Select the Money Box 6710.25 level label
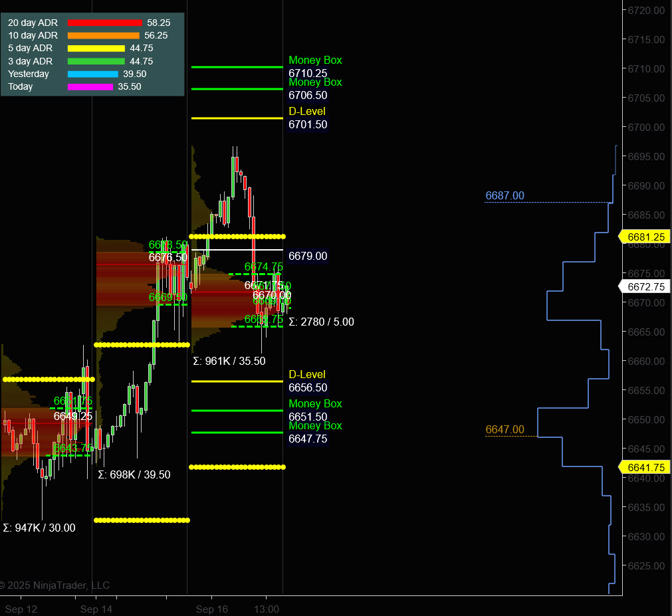Viewport: 672px width, 616px height. (x=308, y=73)
